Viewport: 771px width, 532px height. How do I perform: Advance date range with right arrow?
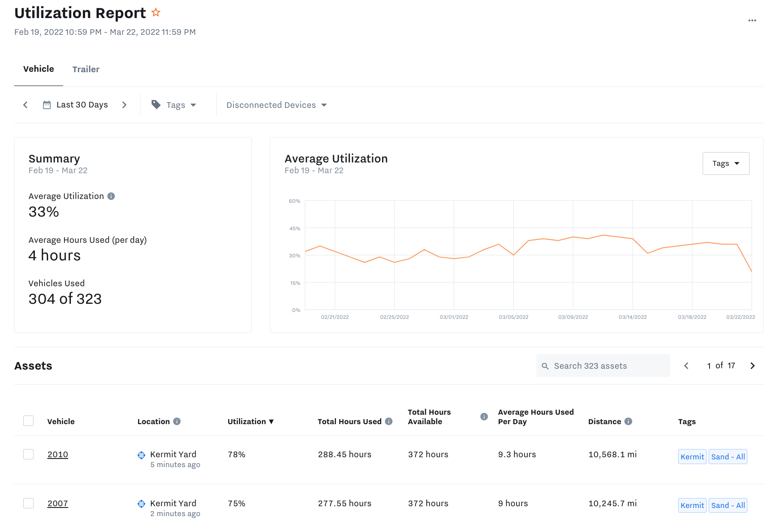(x=124, y=105)
